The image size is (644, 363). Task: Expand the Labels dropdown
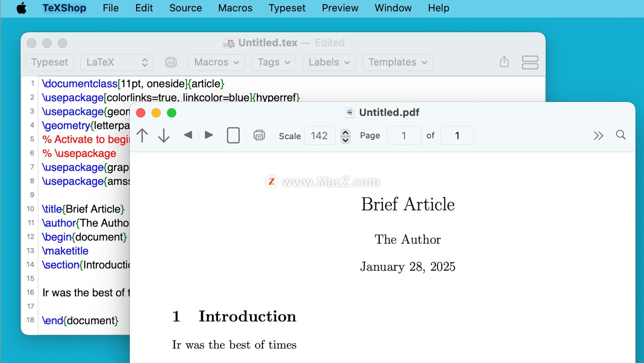[x=329, y=62]
